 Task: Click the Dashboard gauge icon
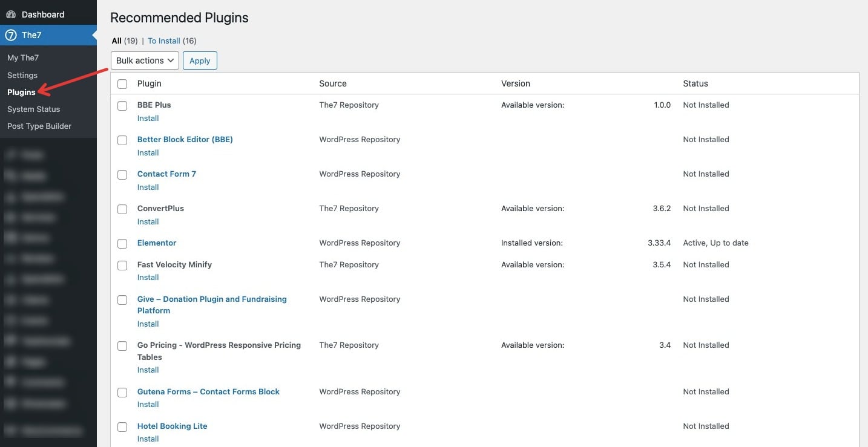point(11,15)
